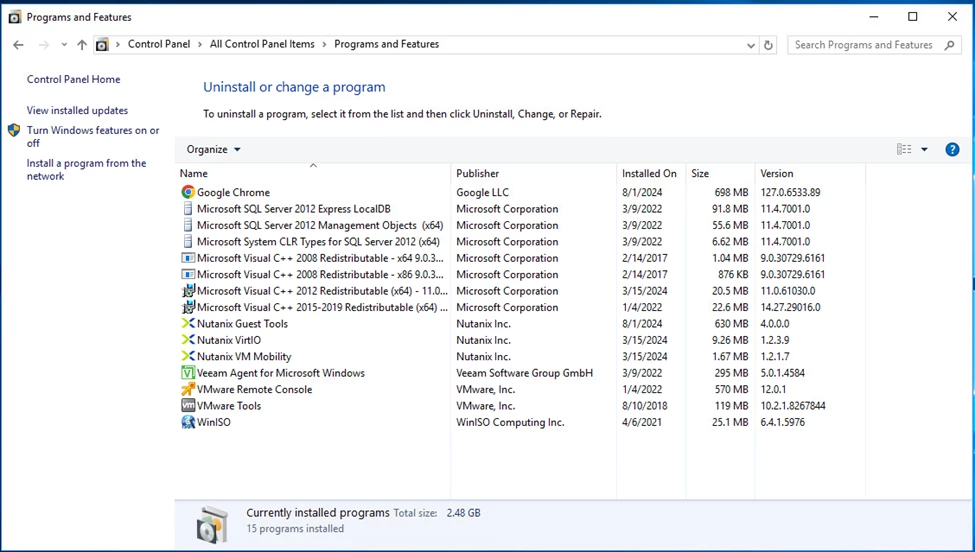The width and height of the screenshot is (975, 552).
Task: Click the System CLR Types for SQL Server icon
Action: pos(188,241)
